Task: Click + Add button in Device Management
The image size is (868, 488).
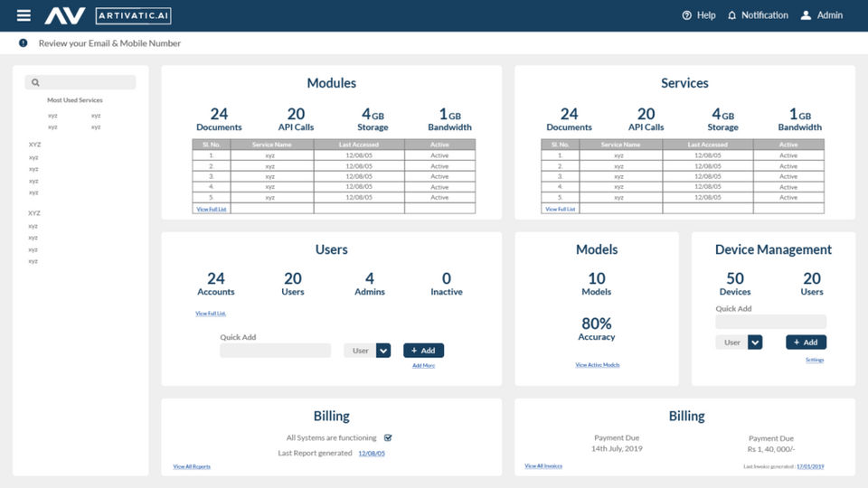Action: click(806, 342)
